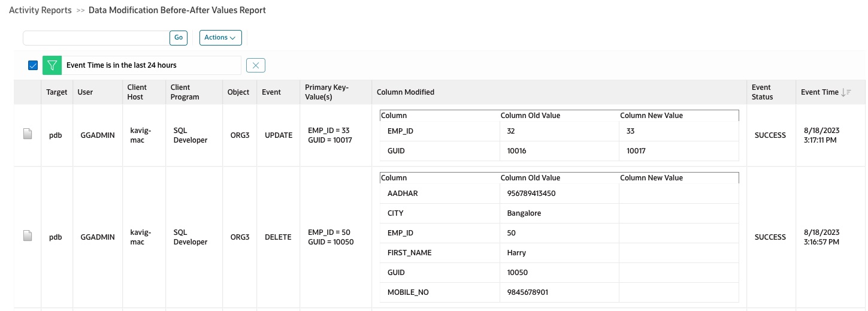Click the User column header
868x311 pixels.
point(85,92)
